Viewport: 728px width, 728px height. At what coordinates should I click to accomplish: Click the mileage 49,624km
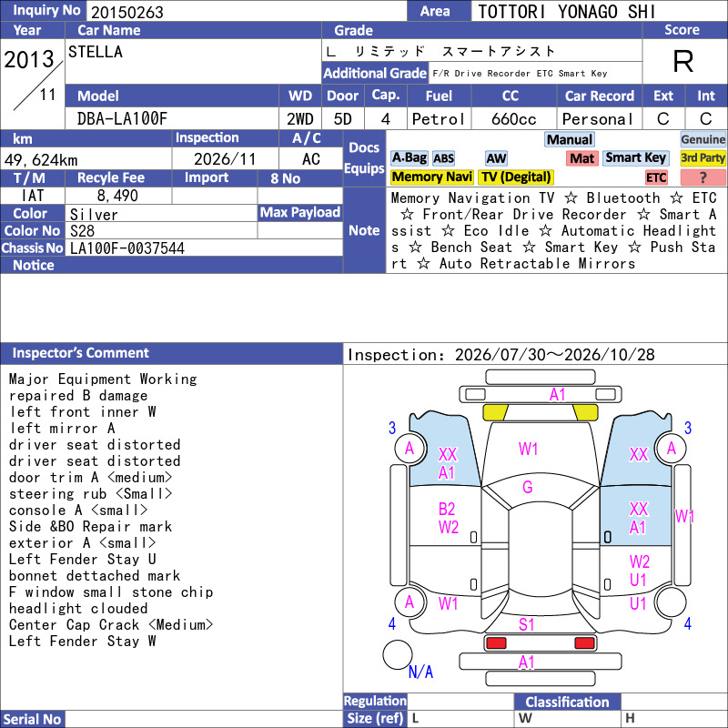coord(41,160)
